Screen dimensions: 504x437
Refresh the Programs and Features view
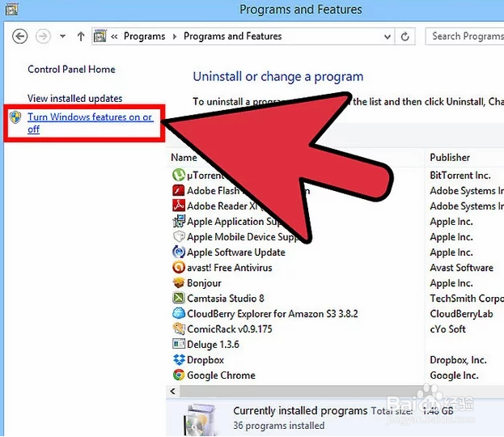(405, 36)
